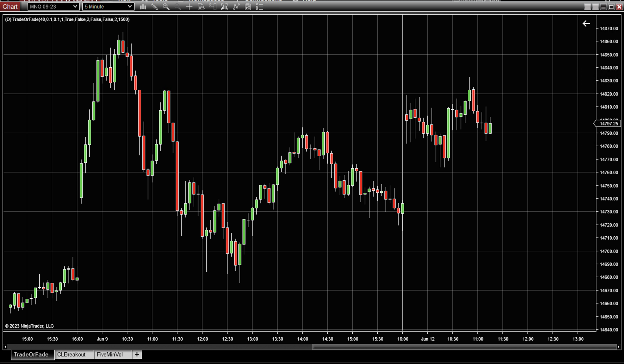Open the bar type chart style icon
624x364 pixels.
pyautogui.click(x=143, y=7)
